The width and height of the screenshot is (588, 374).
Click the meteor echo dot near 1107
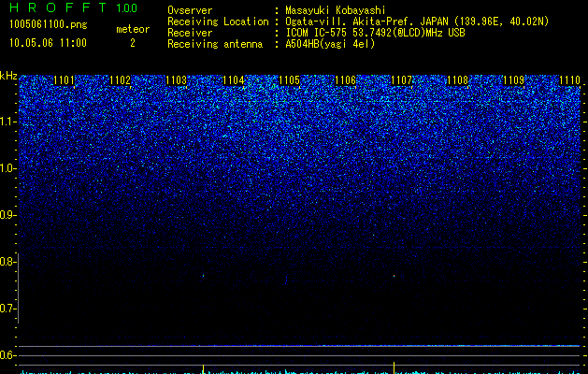pyautogui.click(x=394, y=276)
